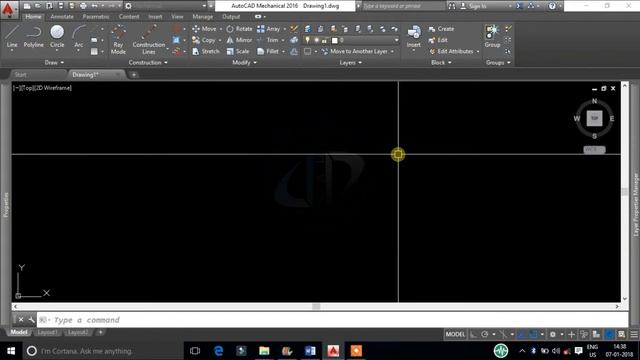
Task: Click the WCS label below ViewCube
Action: 594,149
